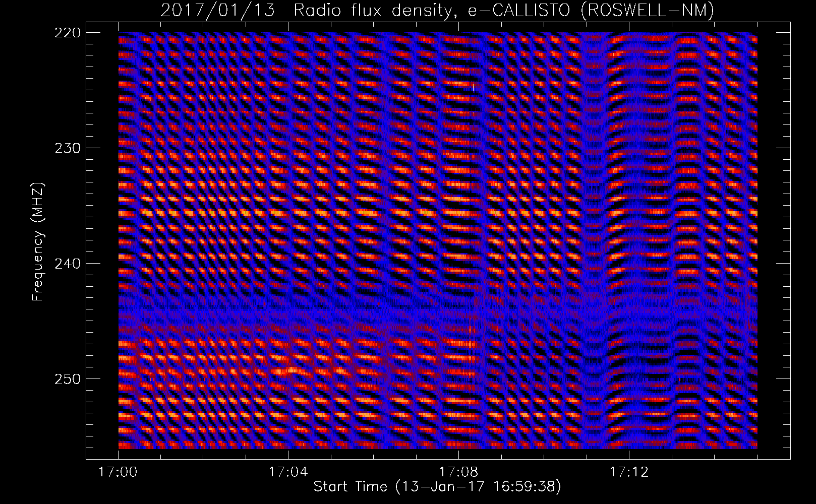Click the 'Frequency (MHZ)' y-axis label
The width and height of the screenshot is (816, 504).
(x=38, y=242)
